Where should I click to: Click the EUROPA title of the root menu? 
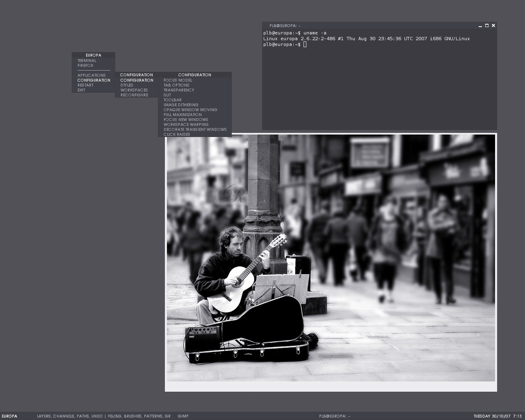click(x=93, y=55)
